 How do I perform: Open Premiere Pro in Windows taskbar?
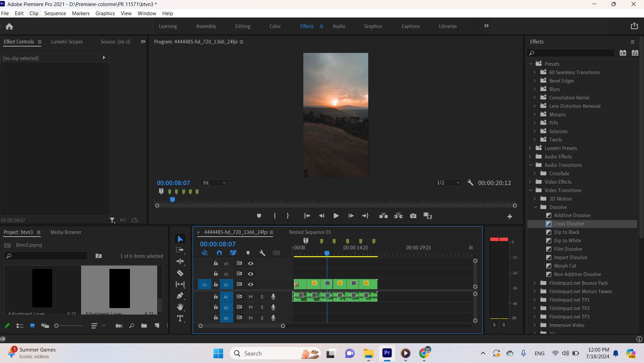click(x=387, y=353)
